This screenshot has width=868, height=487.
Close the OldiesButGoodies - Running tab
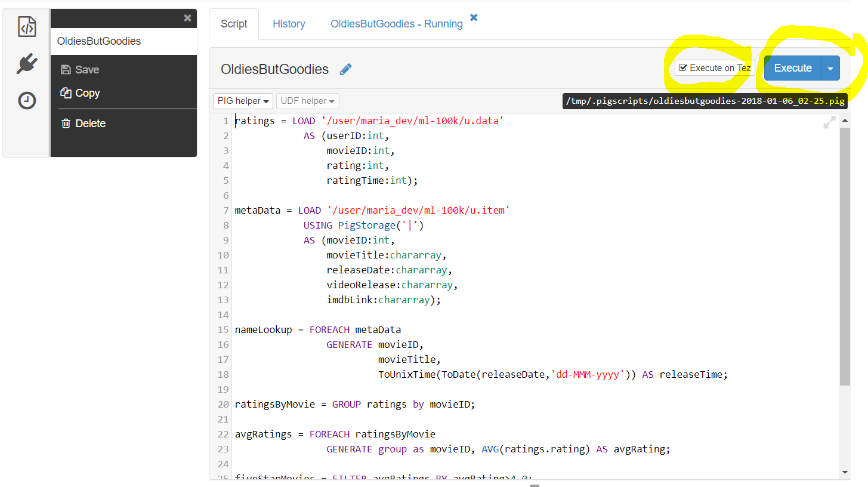474,17
